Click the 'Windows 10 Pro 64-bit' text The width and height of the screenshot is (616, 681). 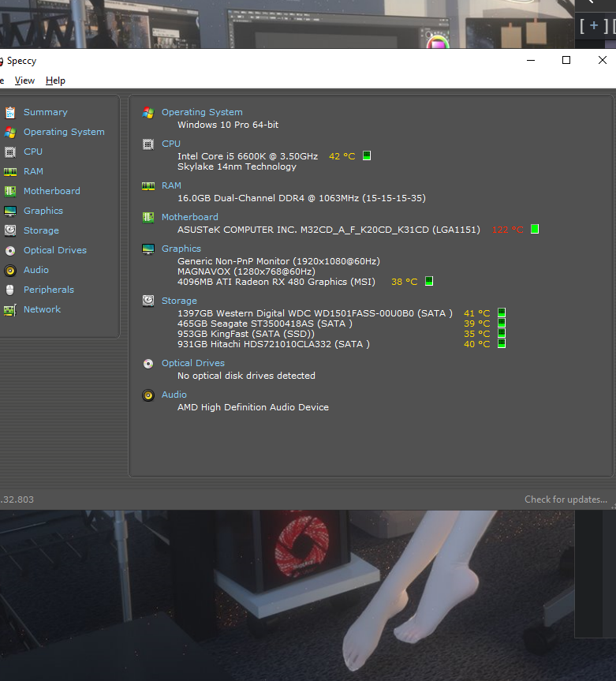[x=228, y=125]
